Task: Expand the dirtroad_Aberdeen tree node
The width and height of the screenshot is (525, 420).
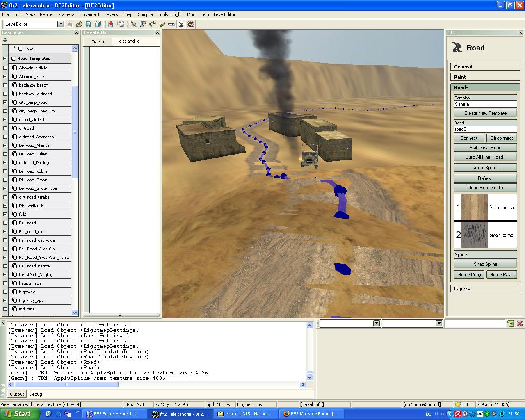Action: (5, 137)
